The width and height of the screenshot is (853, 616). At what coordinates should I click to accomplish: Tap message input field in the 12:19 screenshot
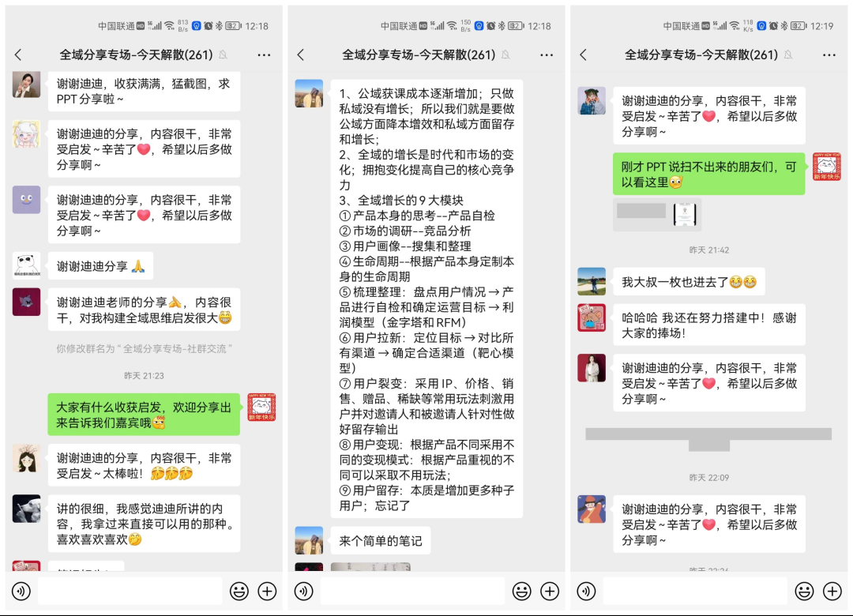point(695,591)
